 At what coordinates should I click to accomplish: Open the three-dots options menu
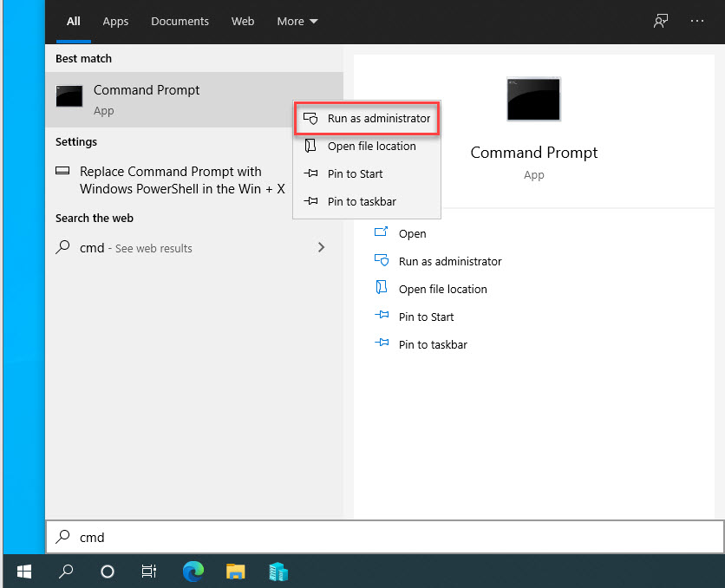696,21
